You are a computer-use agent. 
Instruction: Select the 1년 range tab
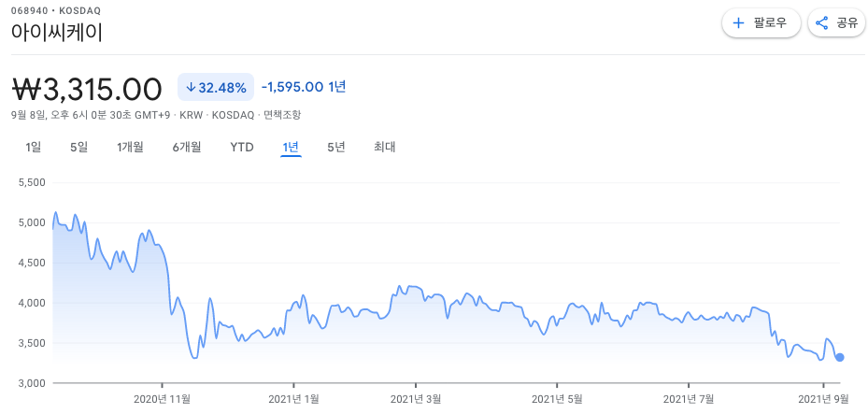pos(291,148)
